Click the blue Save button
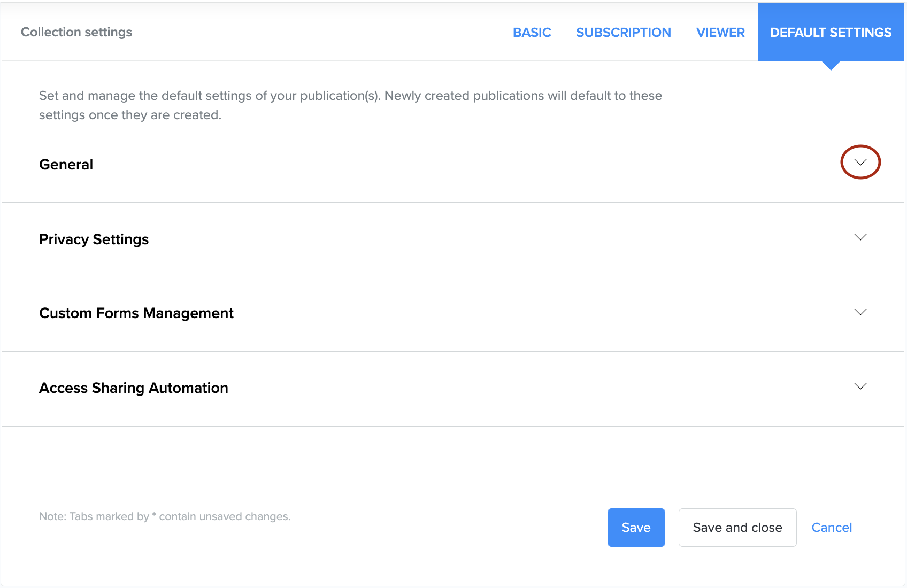The image size is (907, 588). 636,528
